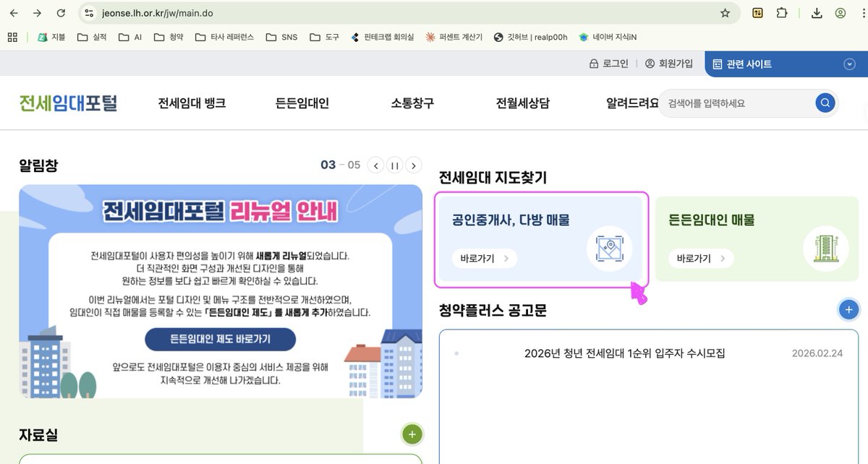Click the Chrome extensions puzzle icon
The image size is (868, 464).
point(783,13)
